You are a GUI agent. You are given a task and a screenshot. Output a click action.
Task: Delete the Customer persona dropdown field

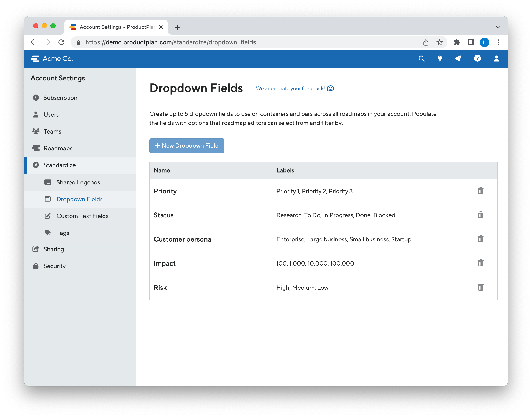(x=481, y=239)
